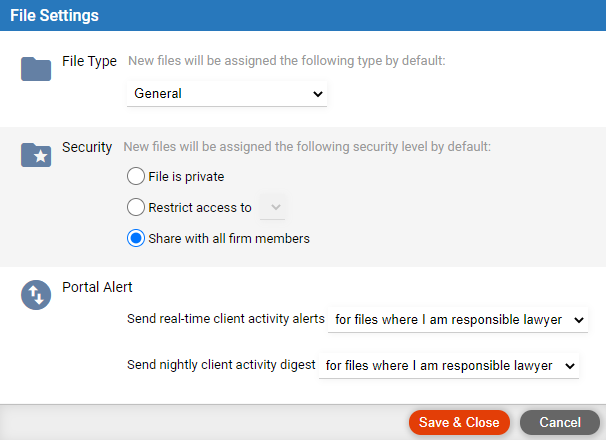This screenshot has height=440, width=606.
Task: Click the File Type section label
Action: click(x=89, y=61)
